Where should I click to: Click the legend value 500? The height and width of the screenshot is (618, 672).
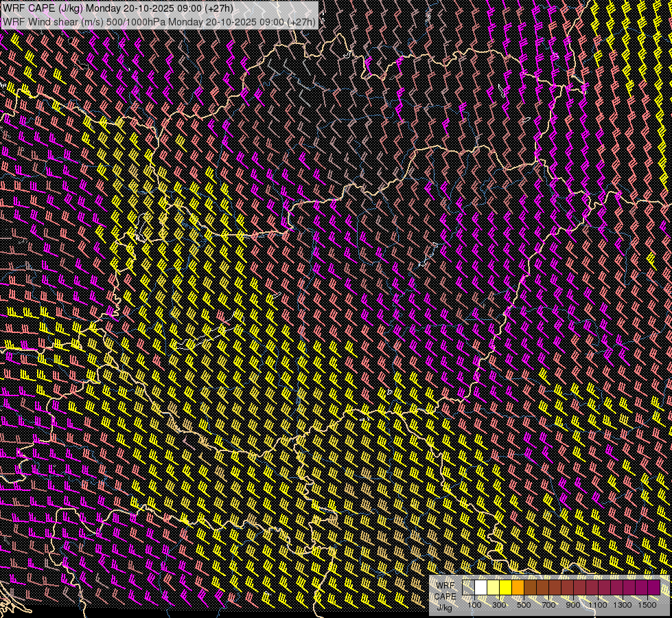click(x=524, y=605)
